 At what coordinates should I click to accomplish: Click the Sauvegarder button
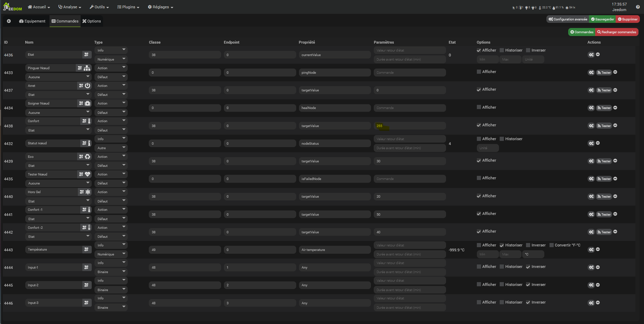tap(602, 19)
